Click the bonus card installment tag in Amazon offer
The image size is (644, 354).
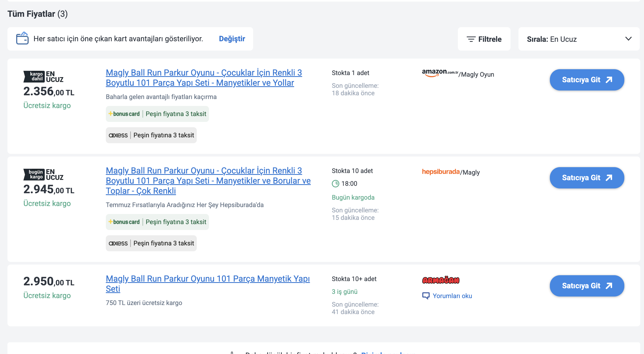pyautogui.click(x=157, y=114)
